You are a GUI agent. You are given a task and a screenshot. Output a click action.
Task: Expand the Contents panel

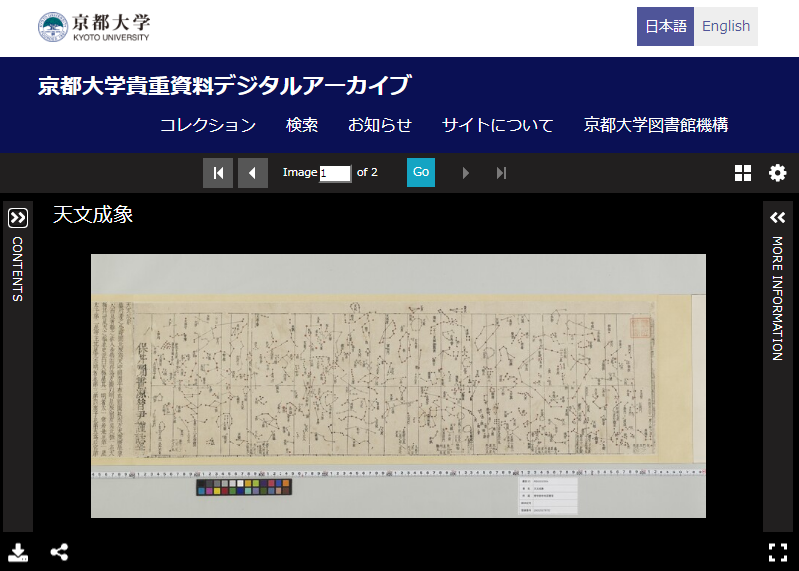point(18,218)
